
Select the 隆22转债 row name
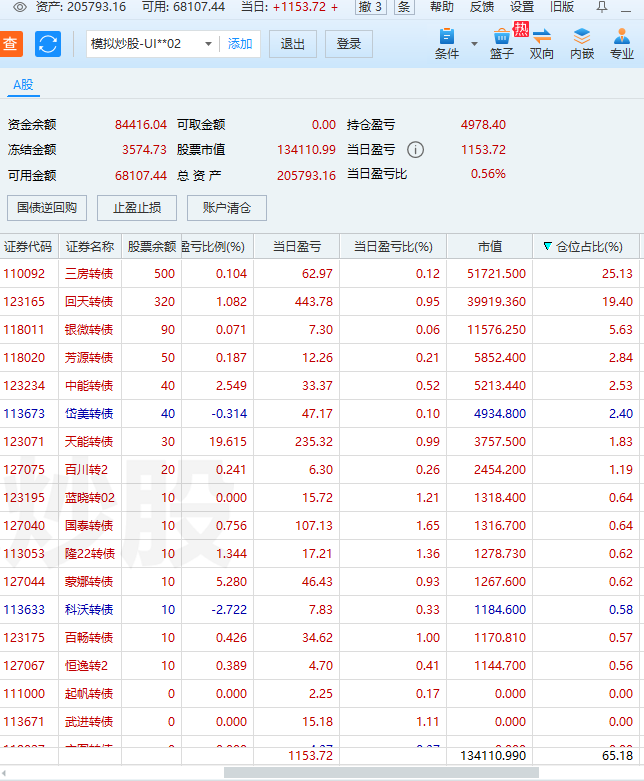pyautogui.click(x=90, y=553)
